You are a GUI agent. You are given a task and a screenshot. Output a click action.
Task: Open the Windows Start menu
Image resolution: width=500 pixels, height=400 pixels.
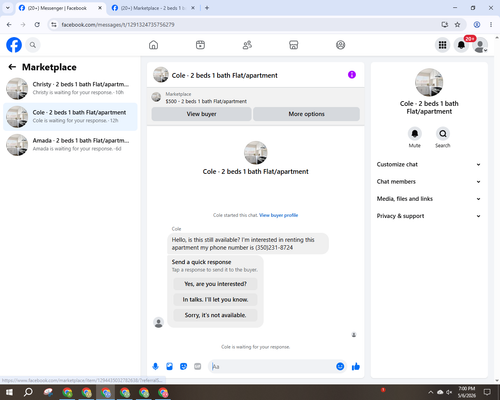click(x=9, y=392)
